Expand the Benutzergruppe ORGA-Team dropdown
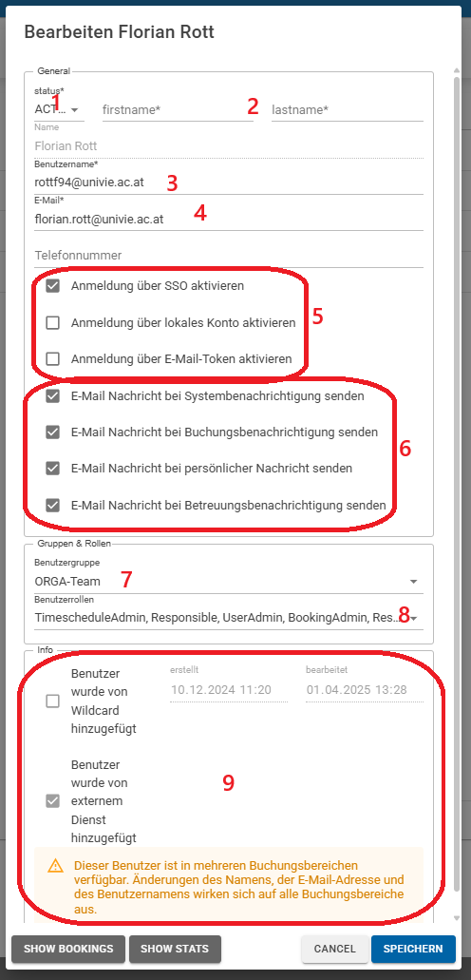The width and height of the screenshot is (471, 980). [x=229, y=581]
